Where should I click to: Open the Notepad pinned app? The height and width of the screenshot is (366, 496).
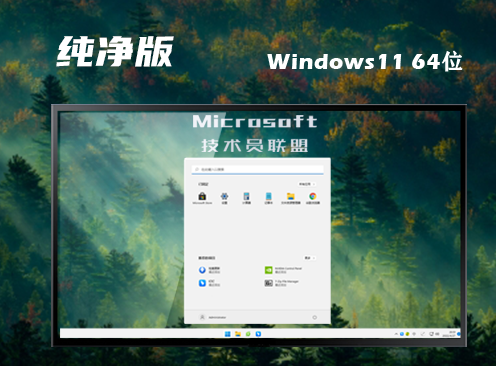(x=269, y=198)
